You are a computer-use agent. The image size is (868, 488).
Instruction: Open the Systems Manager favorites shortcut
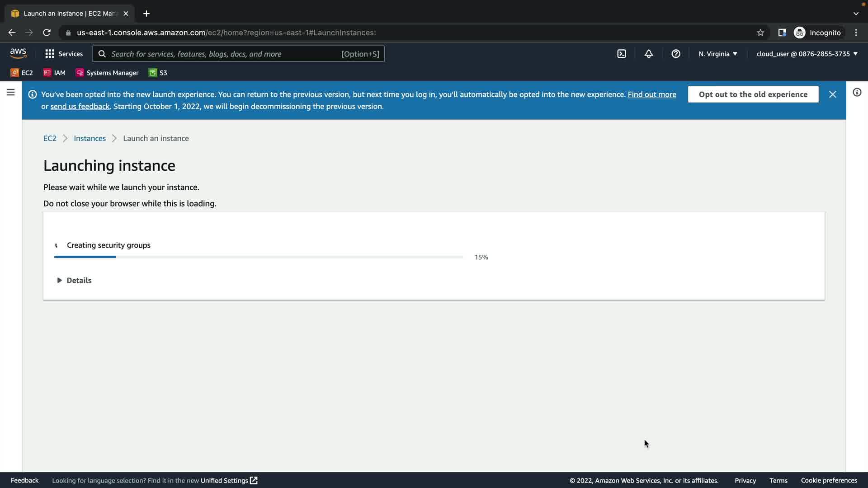(107, 73)
